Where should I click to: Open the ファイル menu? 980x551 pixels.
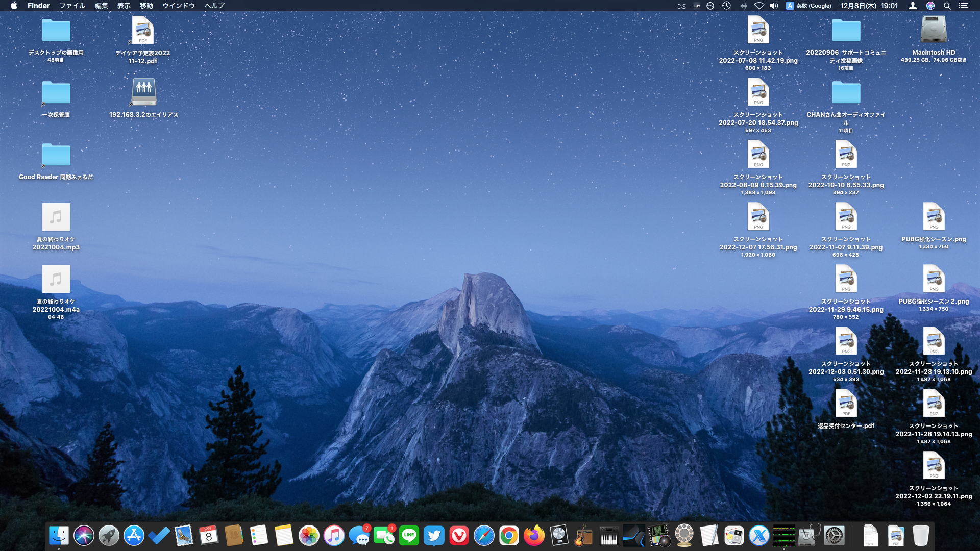point(72,6)
